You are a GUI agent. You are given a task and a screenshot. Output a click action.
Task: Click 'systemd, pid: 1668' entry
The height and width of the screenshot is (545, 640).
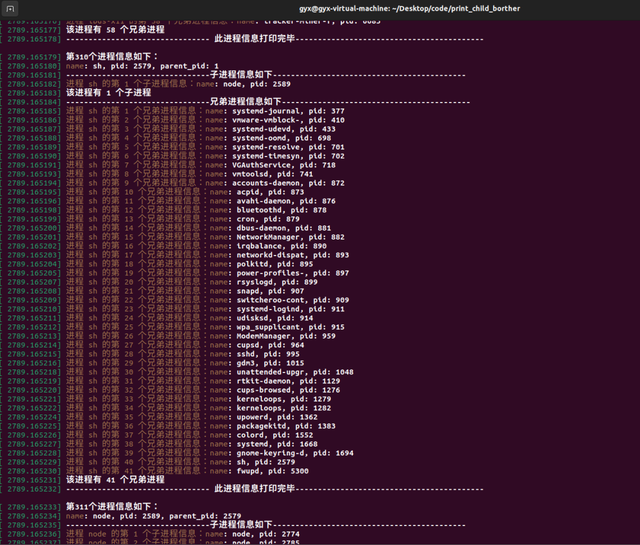tap(277, 444)
